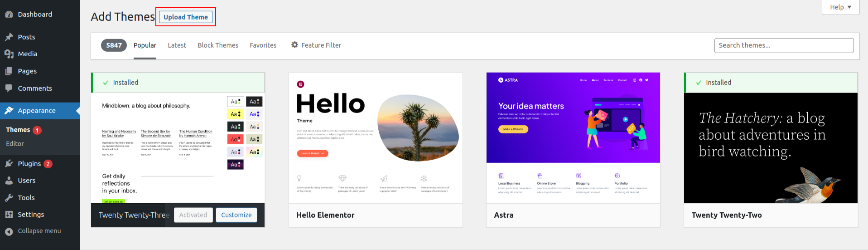Click the Comments bubble icon

click(x=9, y=88)
